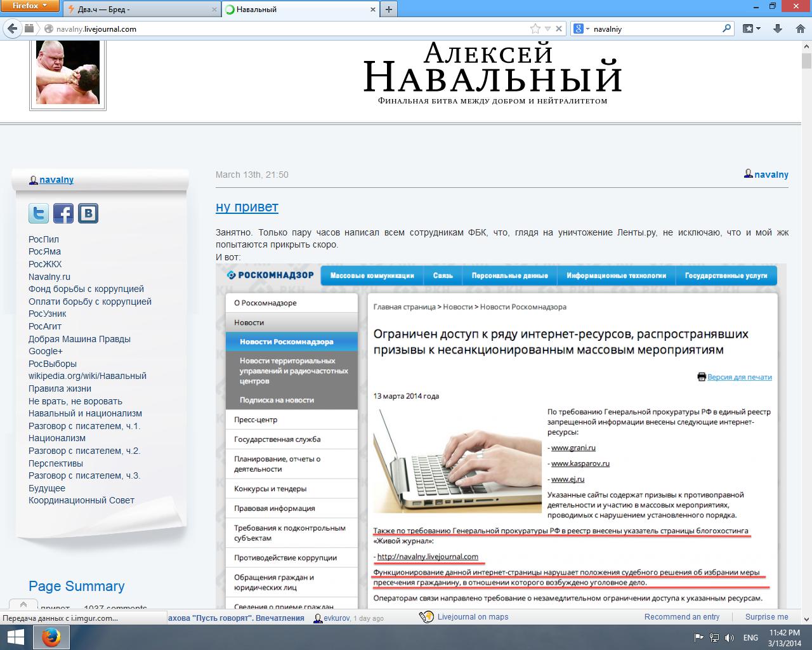Image resolution: width=812 pixels, height=650 pixels.
Task: Open the "РосЖКХ" sidebar link
Action: (x=45, y=264)
